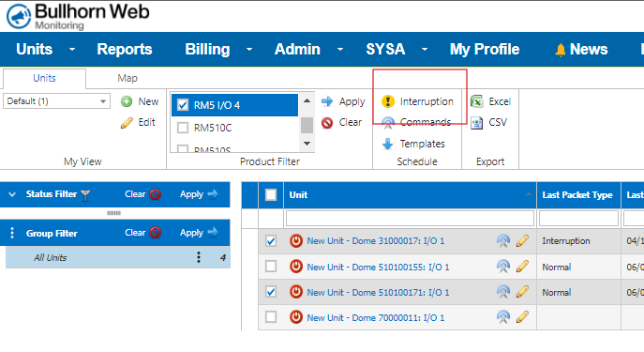Open New Unit - Dome 70000011 link
The width and height of the screenshot is (644, 352).
(376, 317)
